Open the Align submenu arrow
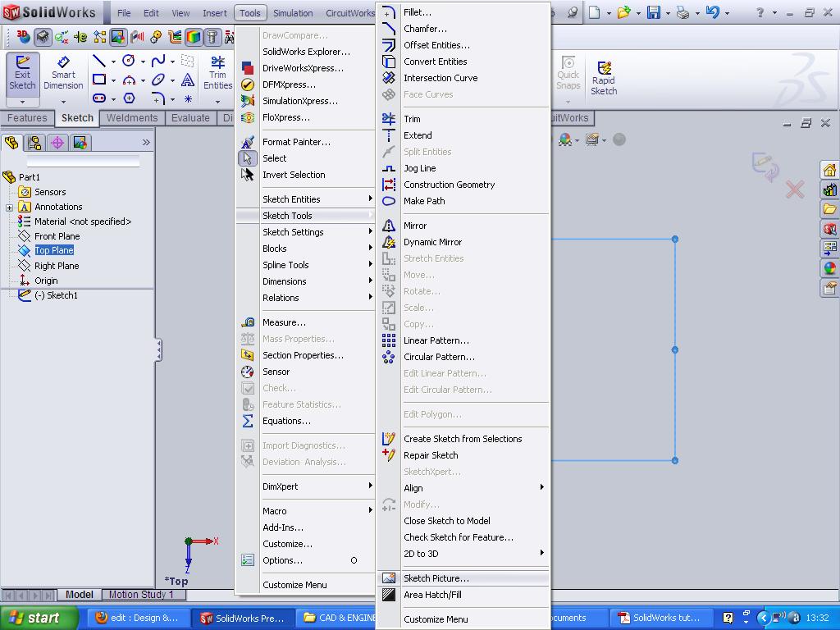Viewport: 840px width, 630px height. [x=542, y=487]
